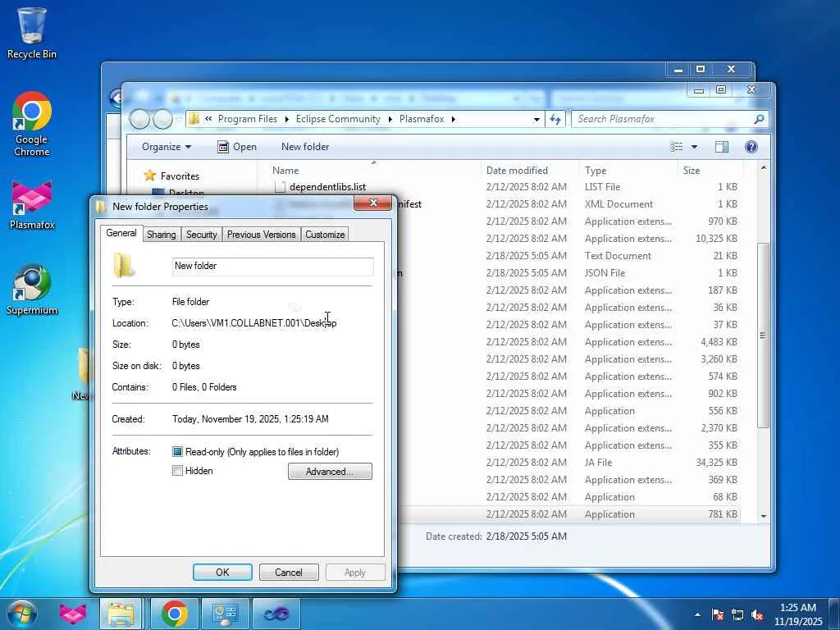Select the XML Document row
The height and width of the screenshot is (630, 840).
click(x=619, y=204)
